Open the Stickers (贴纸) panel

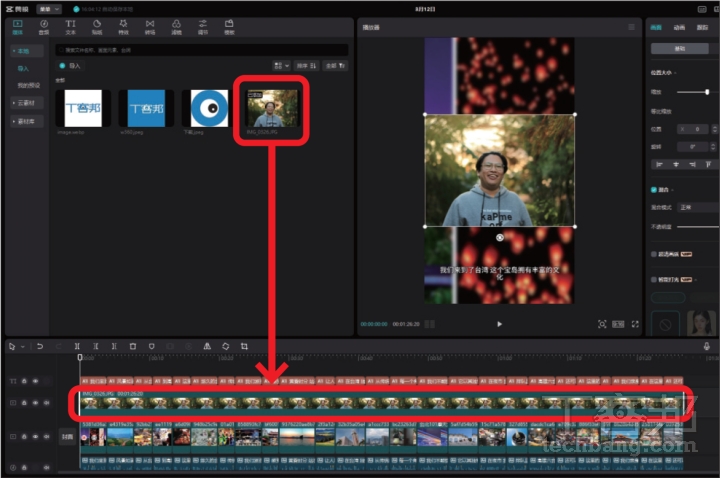97,27
